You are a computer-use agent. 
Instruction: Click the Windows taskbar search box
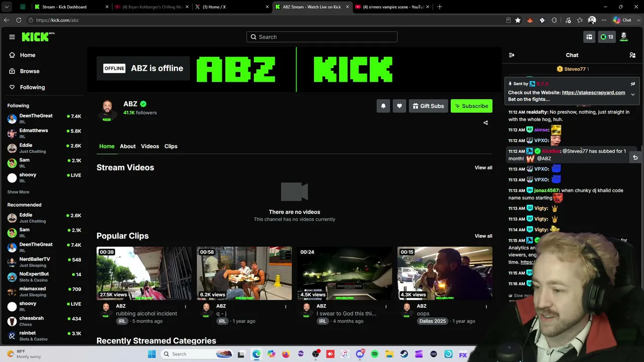tap(198, 354)
